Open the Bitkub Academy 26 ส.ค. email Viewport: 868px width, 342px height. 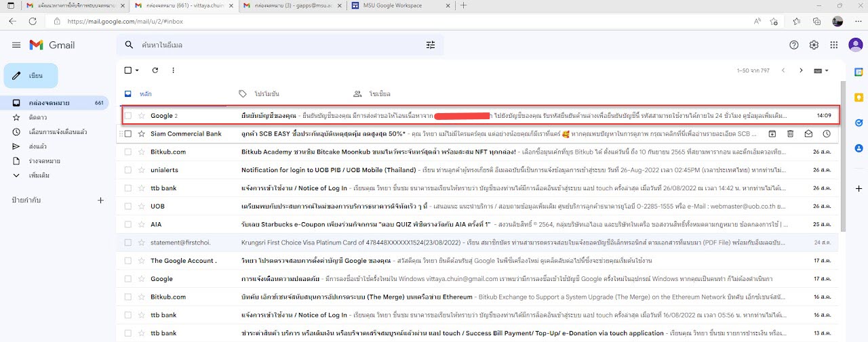(x=479, y=152)
